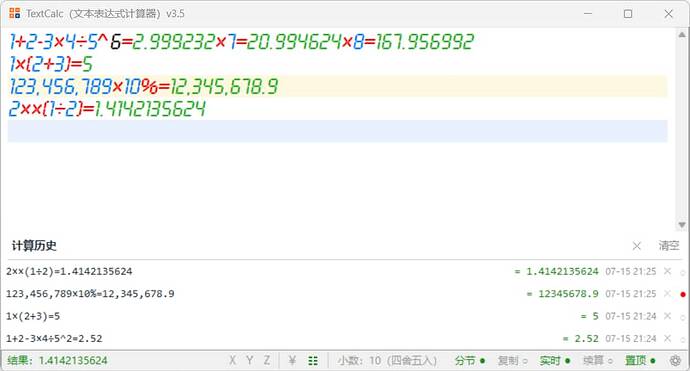Image resolution: width=690 pixels, height=371 pixels.
Task: Open the 小数: 10 (四舍五入) decimal setting
Action: tap(387, 361)
